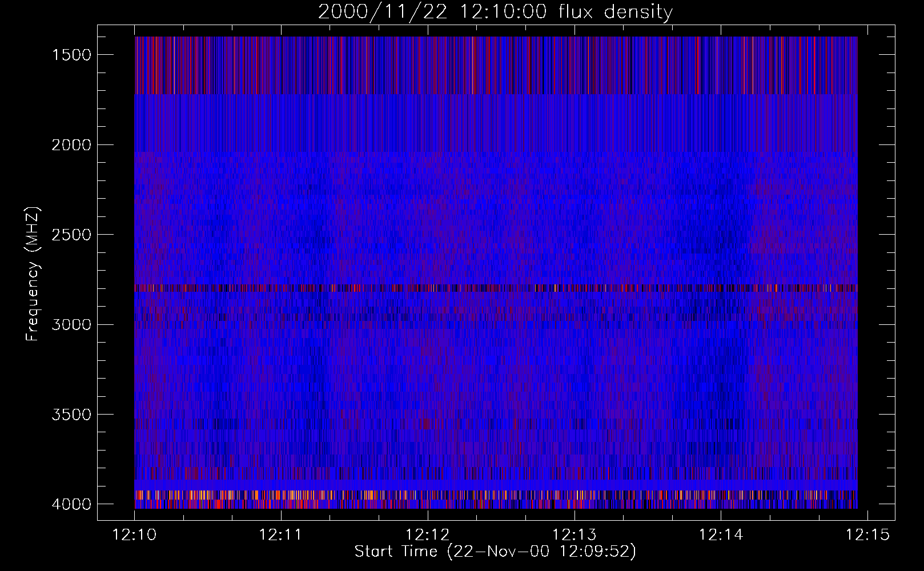Click the 12:15 time tick label

coord(867,535)
